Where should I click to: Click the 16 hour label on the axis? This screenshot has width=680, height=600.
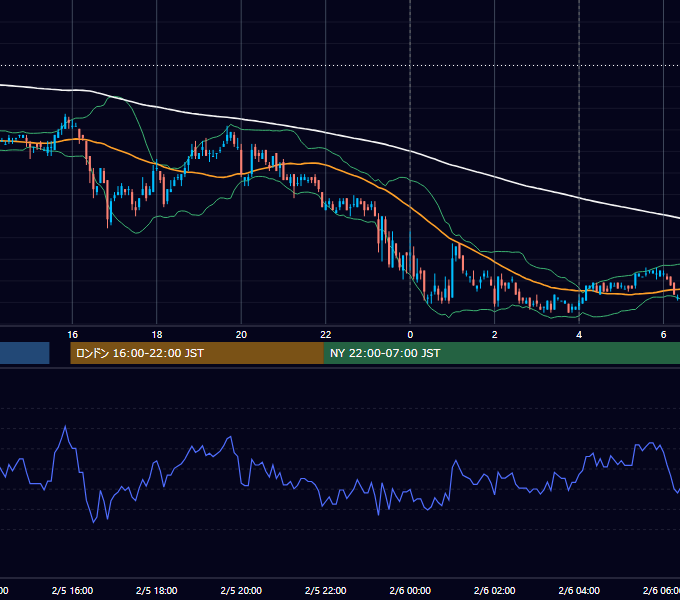tap(72, 335)
